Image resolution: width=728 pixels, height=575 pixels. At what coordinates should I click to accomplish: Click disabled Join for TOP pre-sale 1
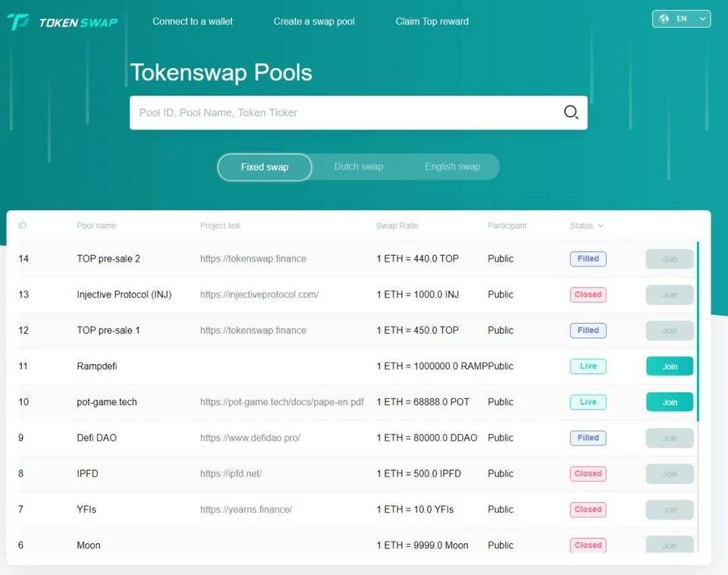(670, 331)
